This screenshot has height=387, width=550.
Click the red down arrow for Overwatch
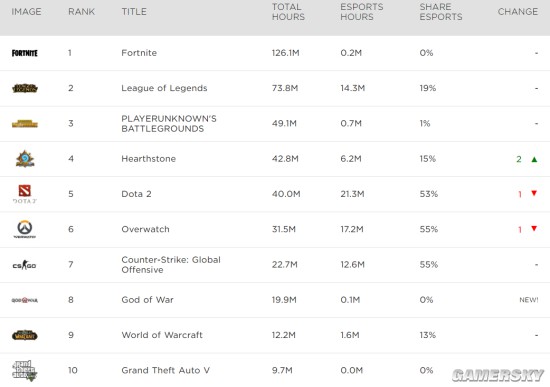(534, 228)
